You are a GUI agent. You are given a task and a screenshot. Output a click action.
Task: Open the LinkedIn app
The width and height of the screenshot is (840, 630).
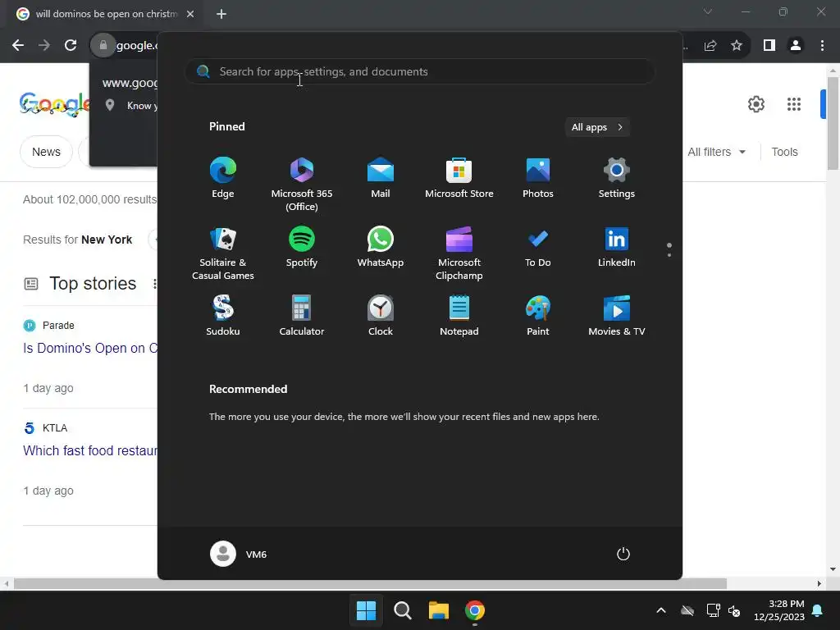617,247
